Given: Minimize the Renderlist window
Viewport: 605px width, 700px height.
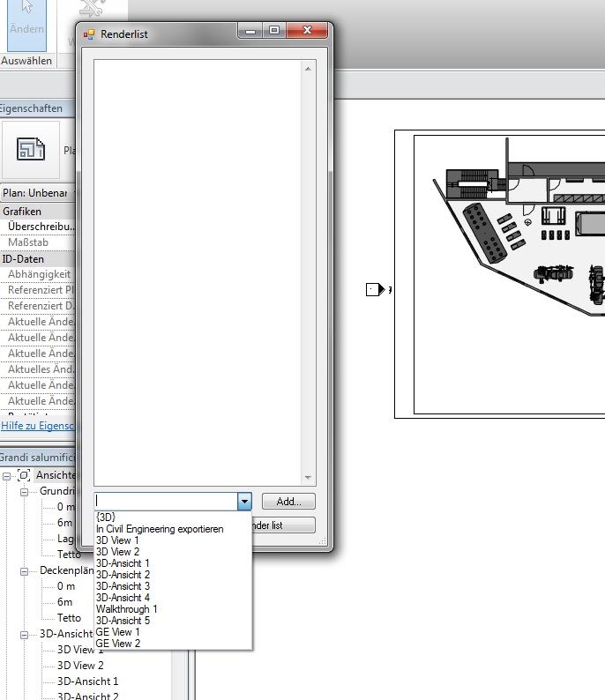Looking at the screenshot, I should coord(250,30).
